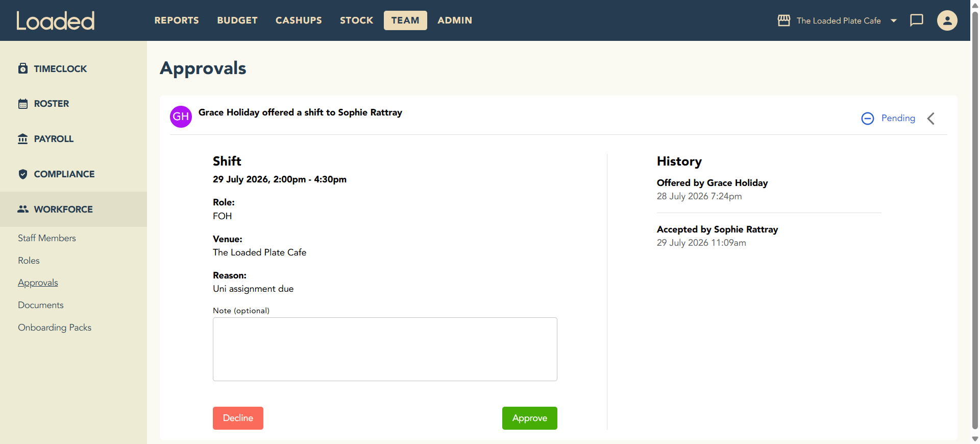
Task: Expand the venue selector dropdown arrow
Action: point(894,21)
